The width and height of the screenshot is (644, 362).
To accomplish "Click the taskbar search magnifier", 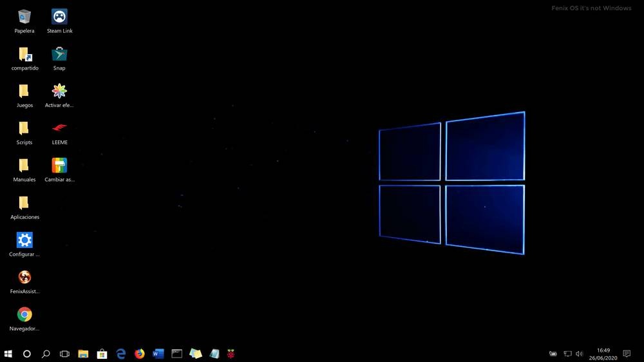I will (46, 354).
